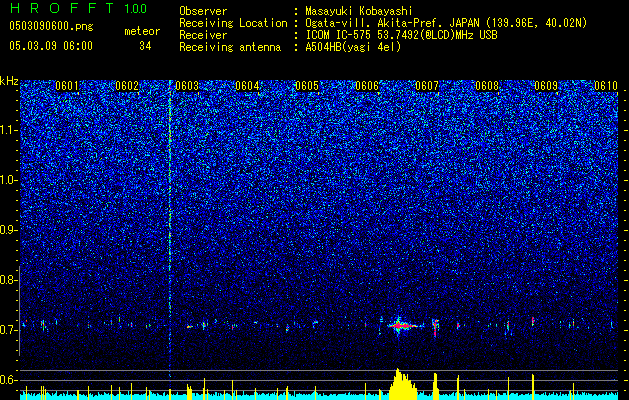
Task: Select filename 0503090600.png
Action: pyautogui.click(x=51, y=26)
